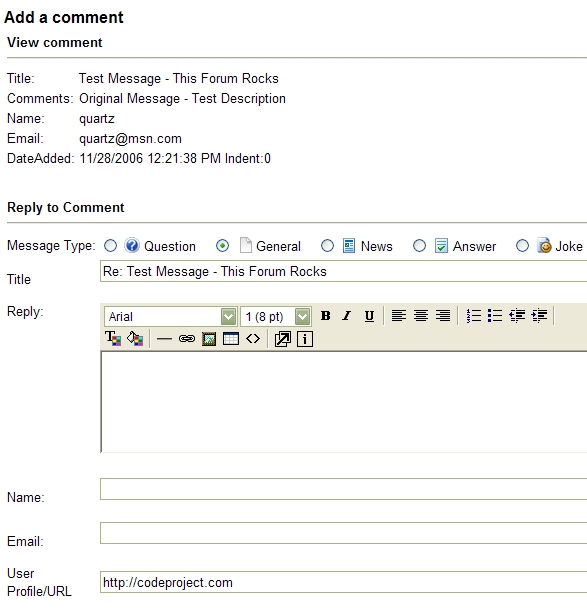Screen dimensions: 587x616
Task: Pick the Joke message type
Action: click(x=522, y=246)
